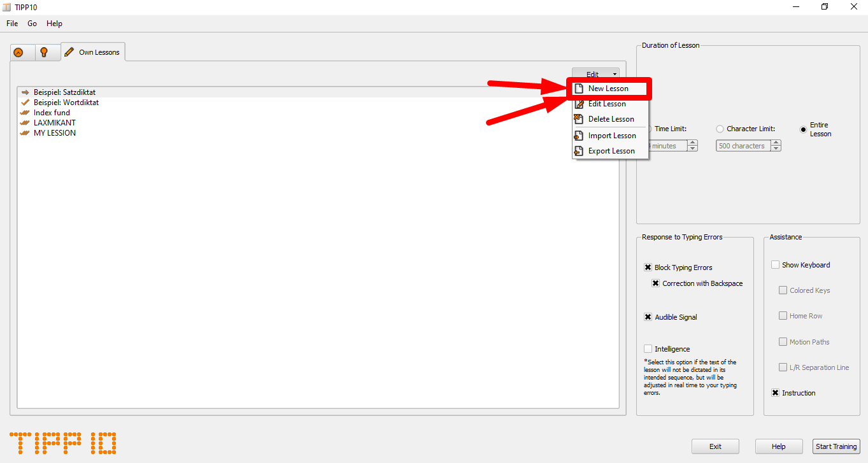This screenshot has height=463, width=868.
Task: Click the icon beside MY LESSION
Action: coord(25,133)
